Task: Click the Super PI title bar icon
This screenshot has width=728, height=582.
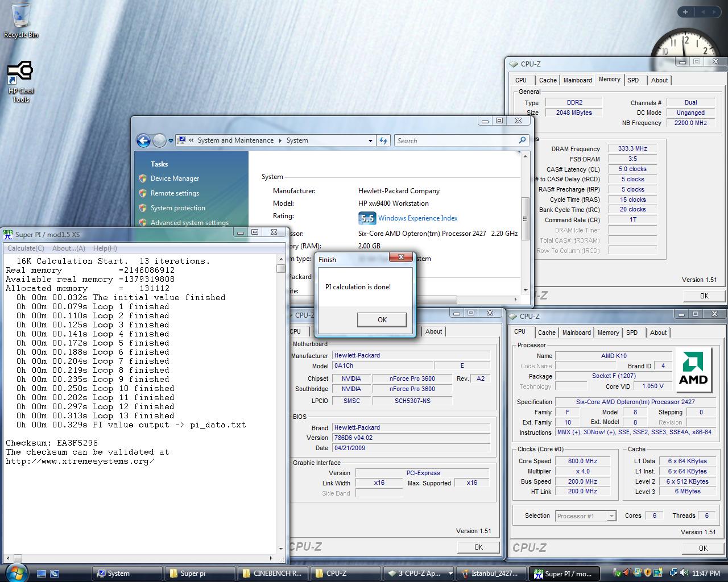Action: point(8,234)
